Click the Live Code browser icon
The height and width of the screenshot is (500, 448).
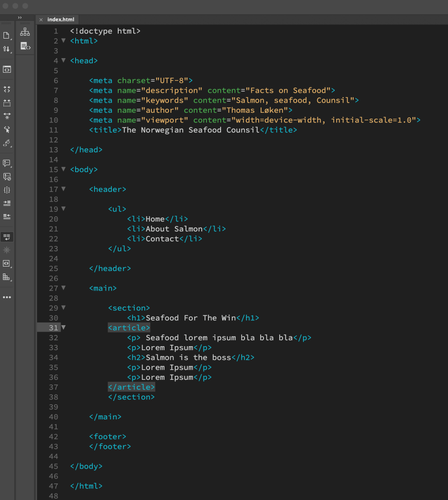click(7, 69)
